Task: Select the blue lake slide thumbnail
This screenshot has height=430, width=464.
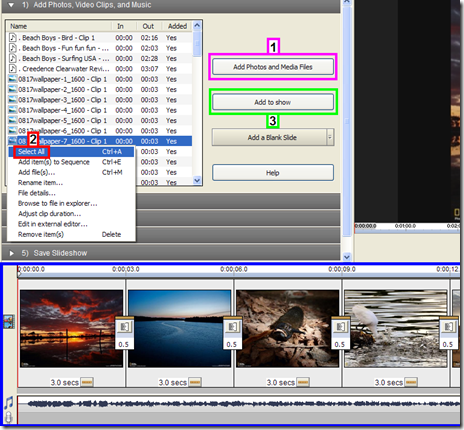Action: click(179, 329)
